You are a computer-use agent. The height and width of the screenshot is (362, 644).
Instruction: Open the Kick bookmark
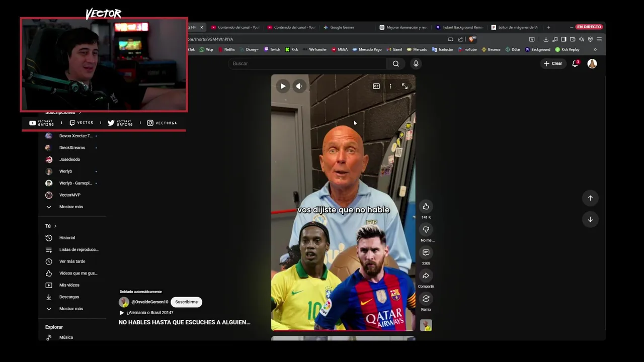[x=291, y=49]
